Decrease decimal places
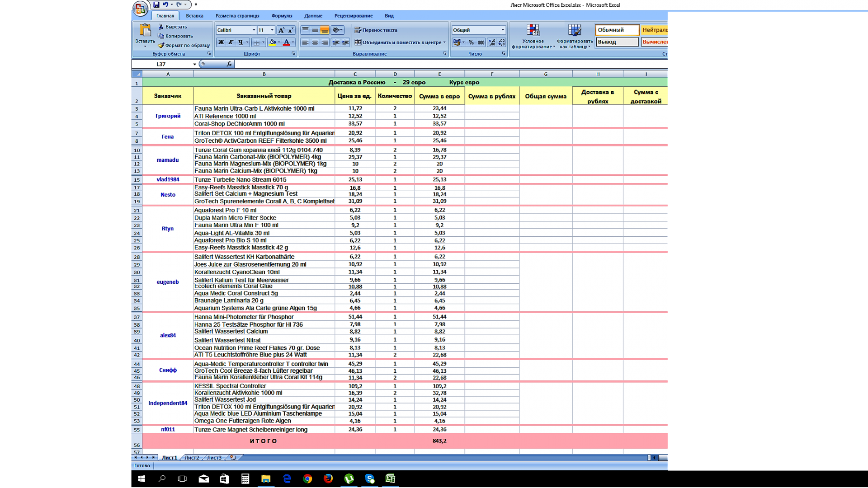The image size is (868, 488). click(501, 42)
